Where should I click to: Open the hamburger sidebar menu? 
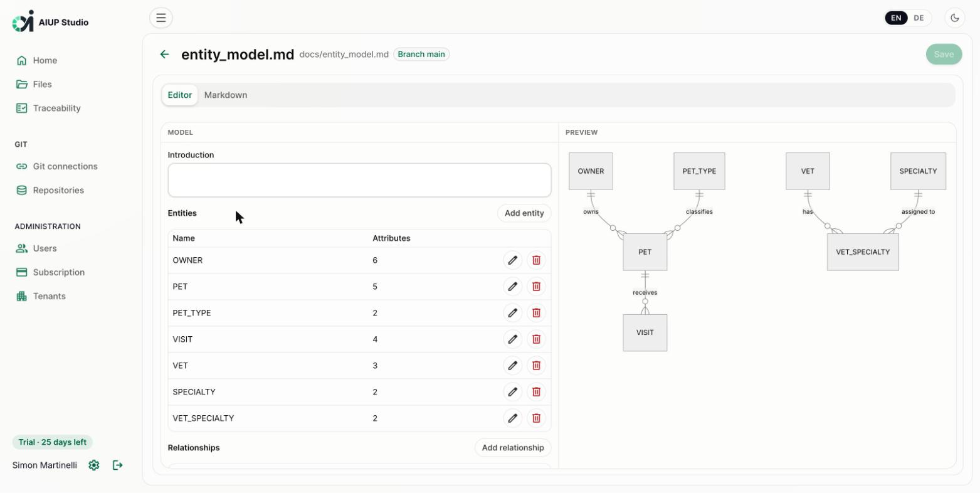click(161, 18)
